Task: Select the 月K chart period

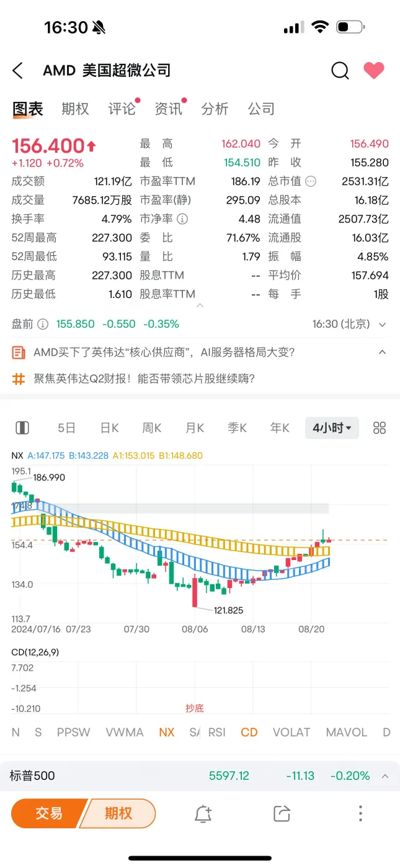Action: (x=195, y=428)
